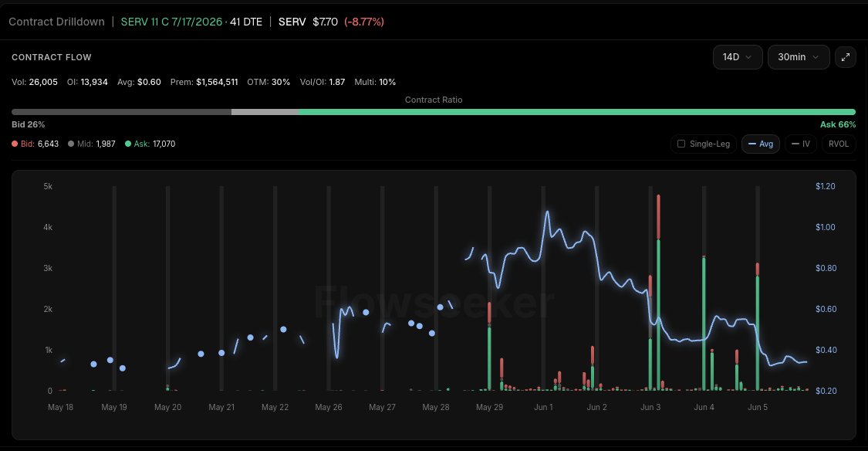Click the tallest volume bar on Jun 3
The image size is (868, 451).
point(658,293)
